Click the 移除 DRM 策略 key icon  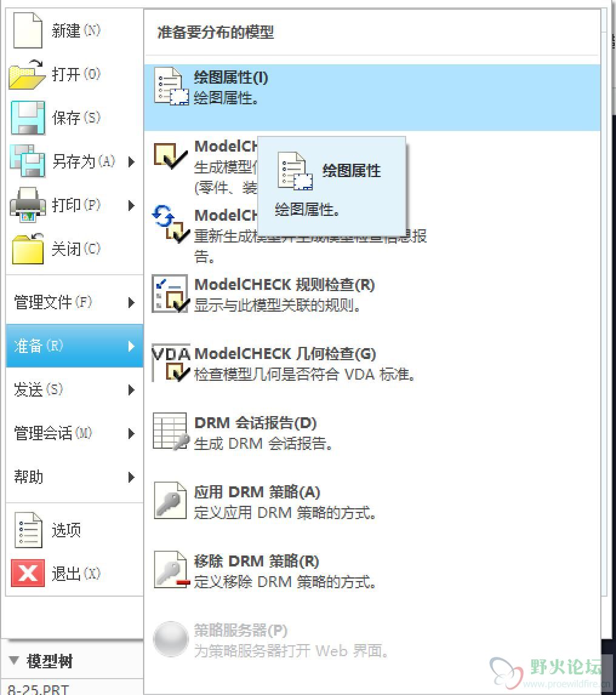tap(171, 569)
